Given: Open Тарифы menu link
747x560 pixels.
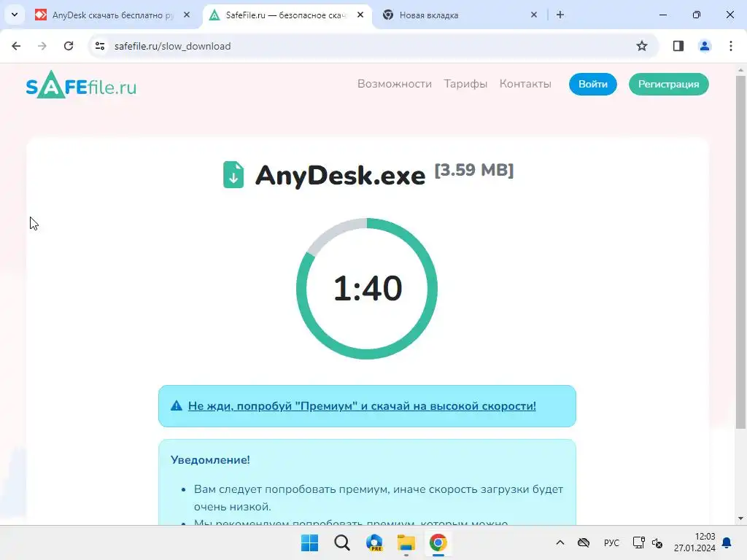Looking at the screenshot, I should pos(465,84).
